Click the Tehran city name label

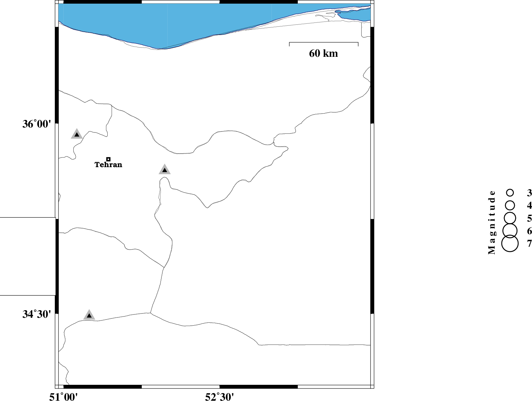[108, 165]
